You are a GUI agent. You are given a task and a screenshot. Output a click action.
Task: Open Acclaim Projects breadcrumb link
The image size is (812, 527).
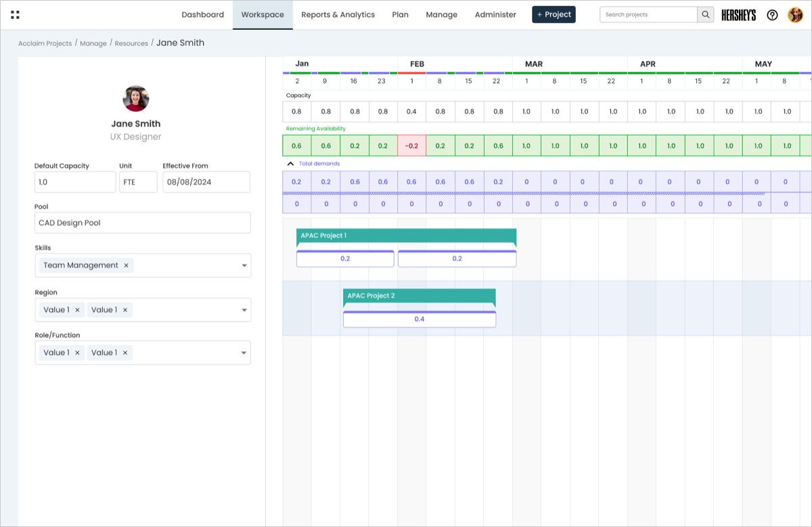(x=45, y=43)
